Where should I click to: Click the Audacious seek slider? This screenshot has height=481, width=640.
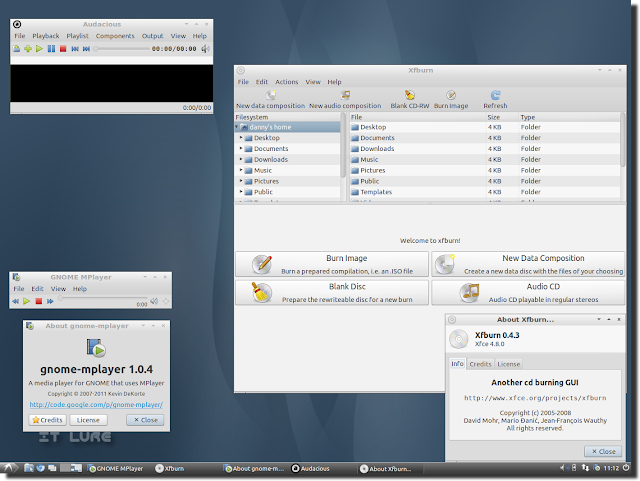pos(122,49)
